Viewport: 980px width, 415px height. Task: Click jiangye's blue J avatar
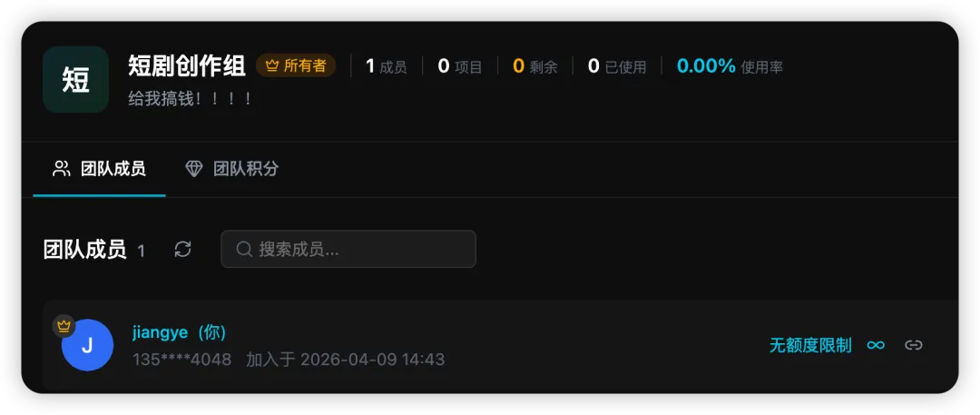[87, 345]
